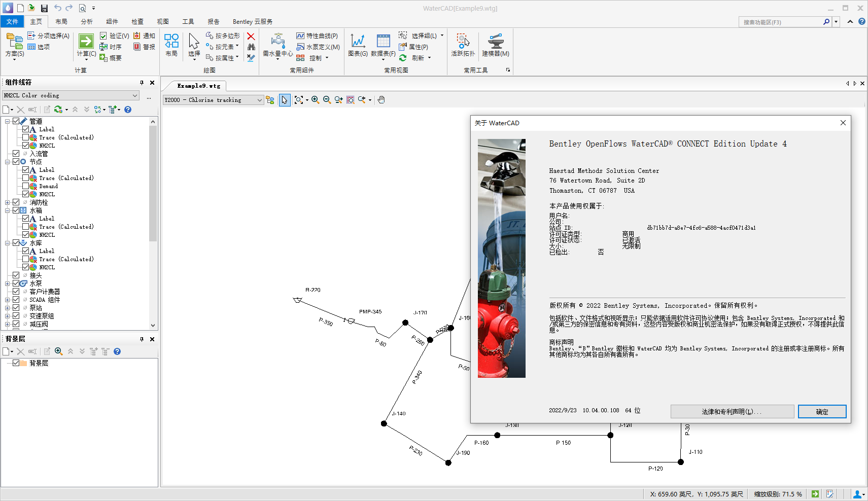This screenshot has height=501, width=868.
Task: Click the R-220 reservoir label
Action: 313,290
